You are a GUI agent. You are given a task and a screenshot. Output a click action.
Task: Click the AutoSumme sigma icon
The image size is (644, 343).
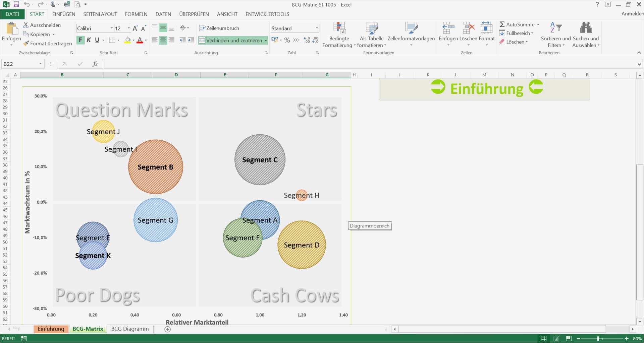pos(502,24)
